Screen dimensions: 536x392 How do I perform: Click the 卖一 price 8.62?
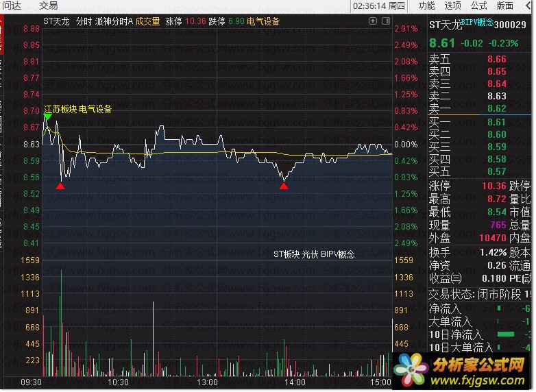497,108
